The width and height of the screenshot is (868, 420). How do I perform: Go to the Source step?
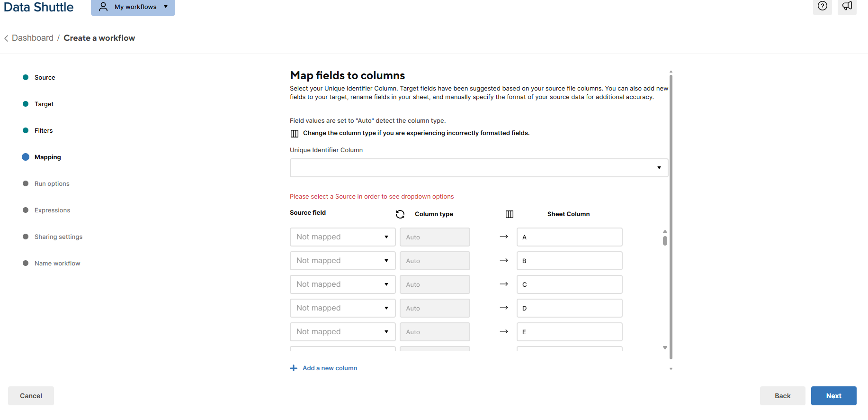(x=45, y=78)
